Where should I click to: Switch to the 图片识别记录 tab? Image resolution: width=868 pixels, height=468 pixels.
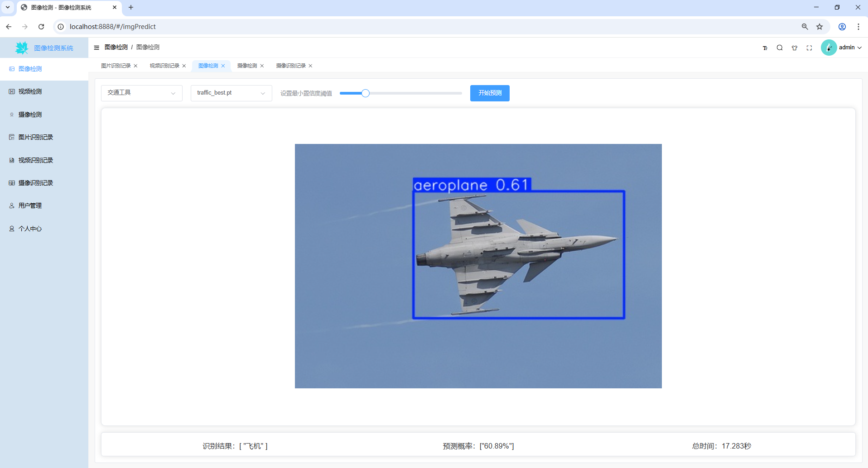116,66
